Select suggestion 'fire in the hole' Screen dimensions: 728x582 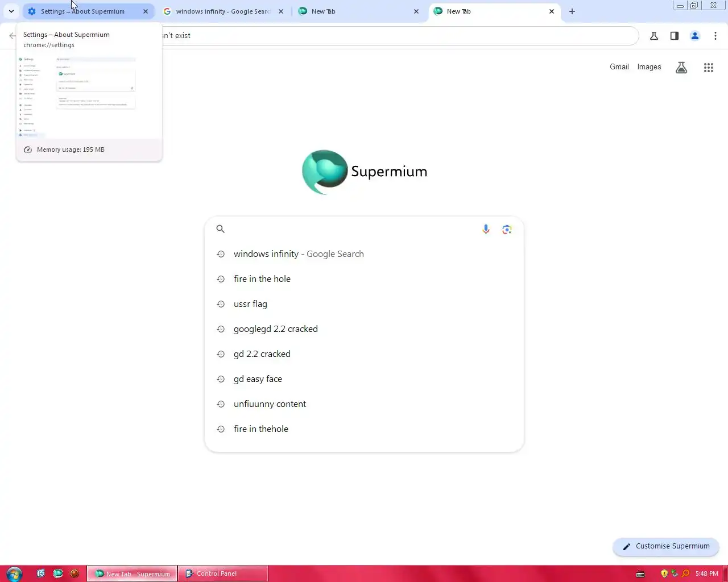pyautogui.click(x=364, y=279)
